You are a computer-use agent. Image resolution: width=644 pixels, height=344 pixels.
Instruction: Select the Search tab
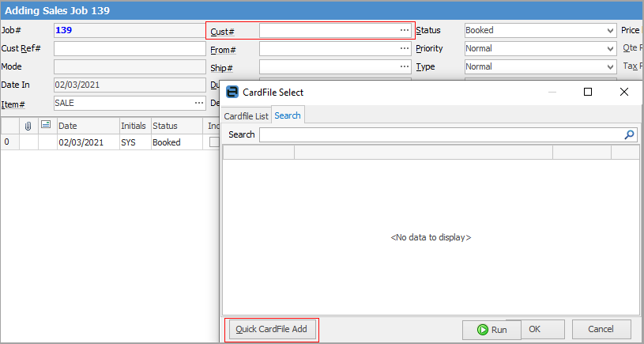tap(288, 115)
